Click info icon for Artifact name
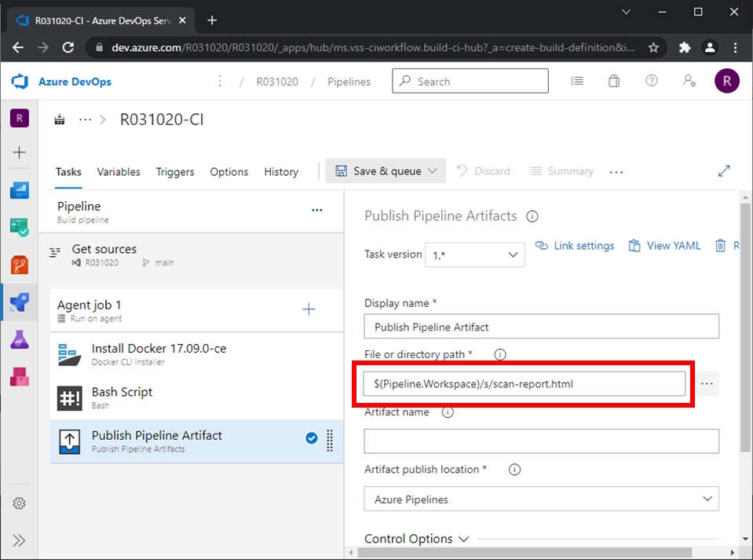This screenshot has height=560, width=753. point(448,412)
